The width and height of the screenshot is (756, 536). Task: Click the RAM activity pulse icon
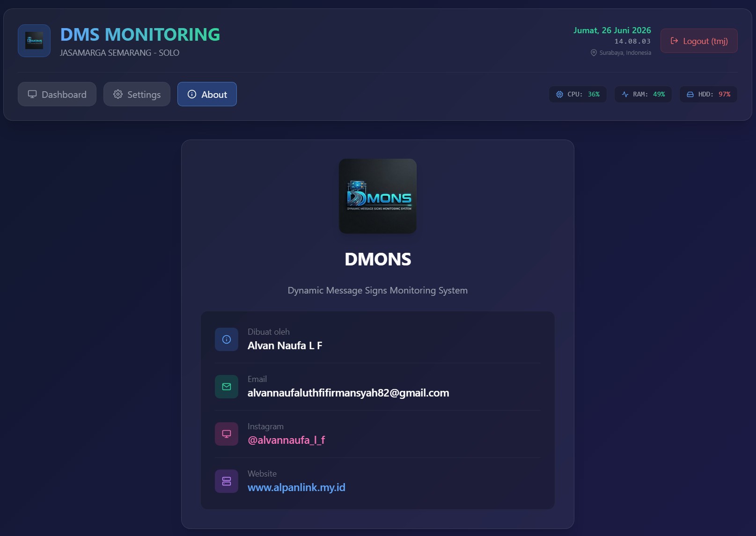(625, 94)
